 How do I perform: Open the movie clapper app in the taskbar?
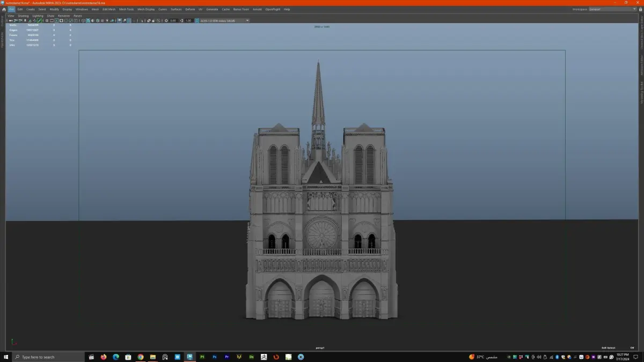(91, 357)
